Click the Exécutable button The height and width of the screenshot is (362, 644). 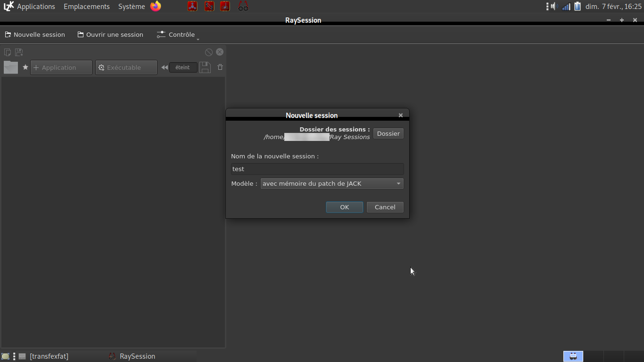point(126,67)
